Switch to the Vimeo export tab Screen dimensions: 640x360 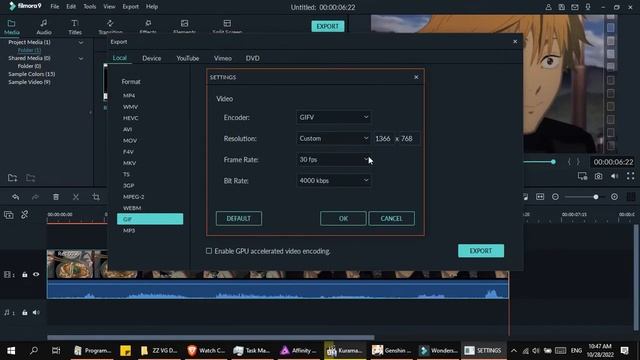click(x=223, y=58)
